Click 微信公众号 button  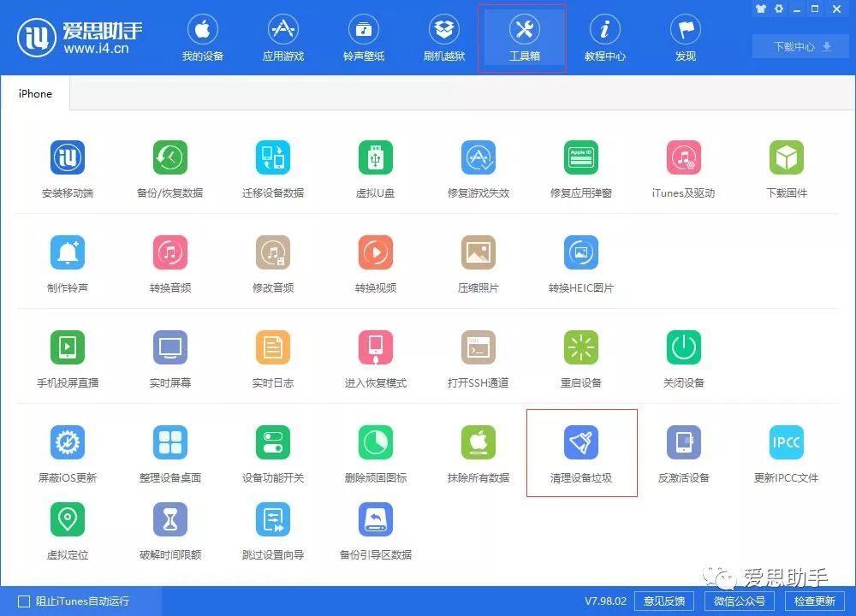740,601
